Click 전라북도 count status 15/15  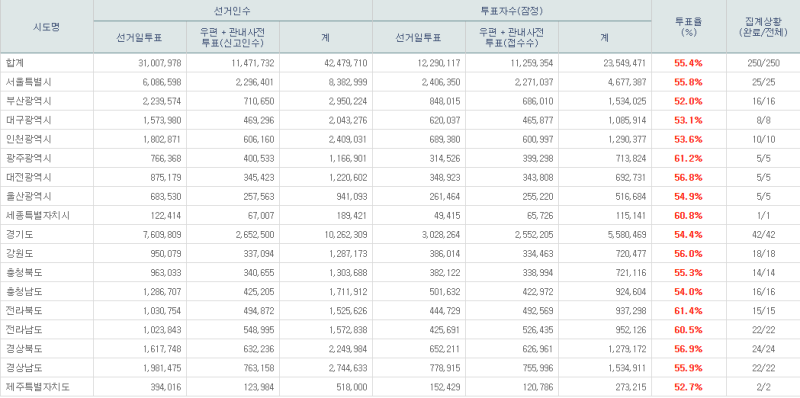(763, 311)
